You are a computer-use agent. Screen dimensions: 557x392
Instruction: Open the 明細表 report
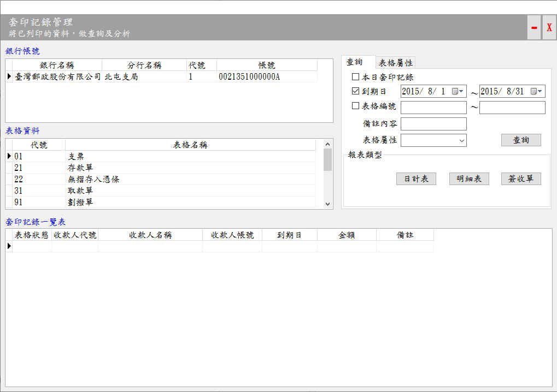(468, 179)
